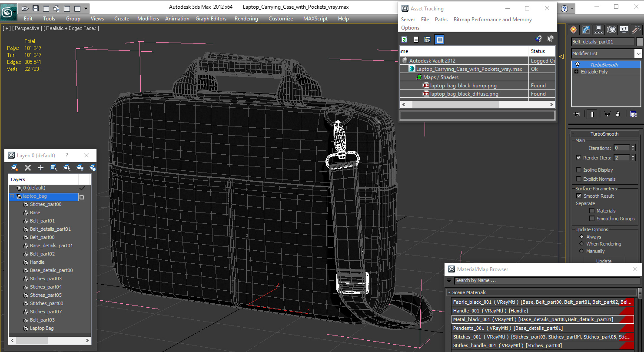Collapse the Scene Materials group
The image size is (644, 352).
coord(449,293)
